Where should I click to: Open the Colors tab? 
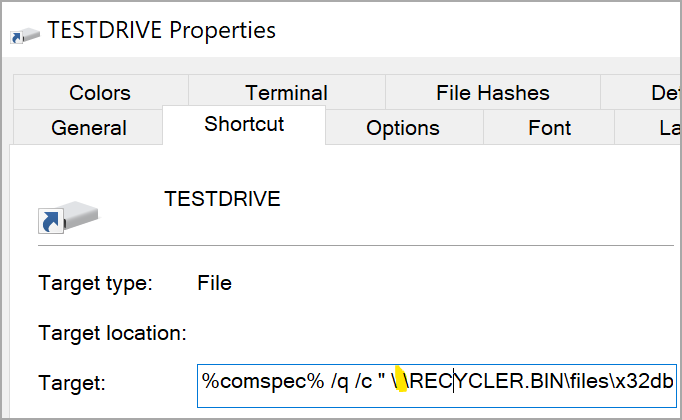pyautogui.click(x=100, y=93)
